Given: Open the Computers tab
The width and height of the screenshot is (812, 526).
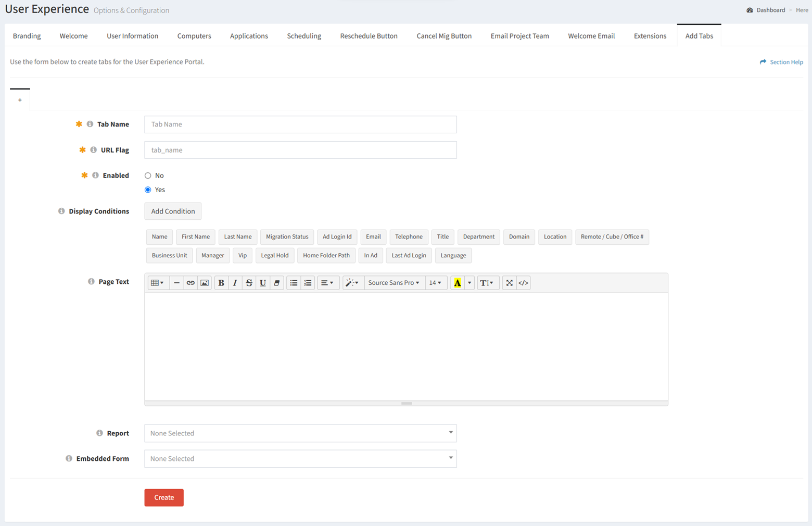Looking at the screenshot, I should (x=194, y=36).
